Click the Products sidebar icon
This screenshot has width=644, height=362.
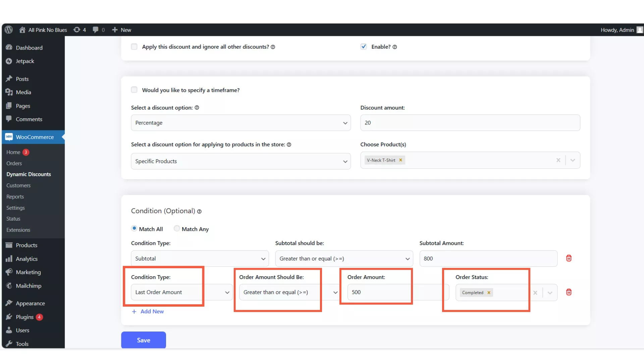(8, 245)
